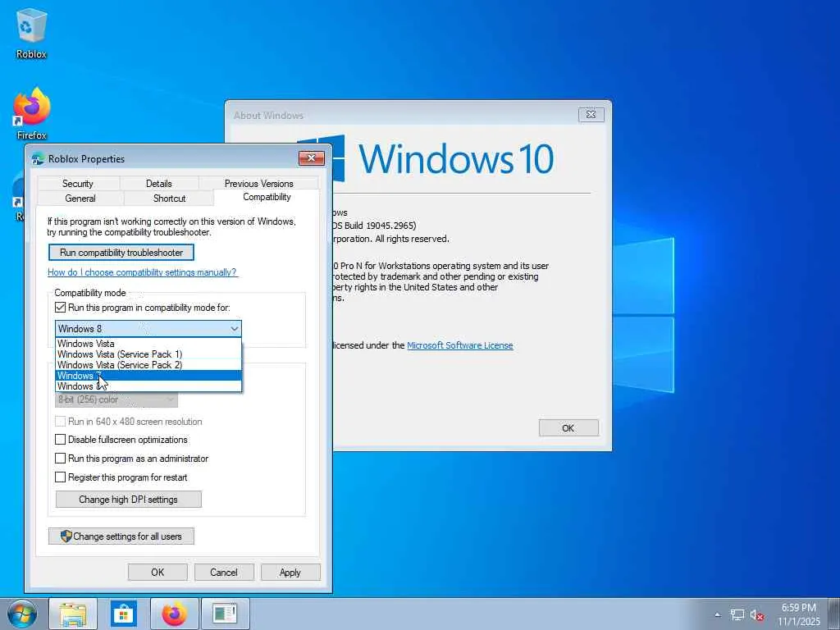Close the About Windows dialog
This screenshot has width=840, height=630.
[x=591, y=114]
